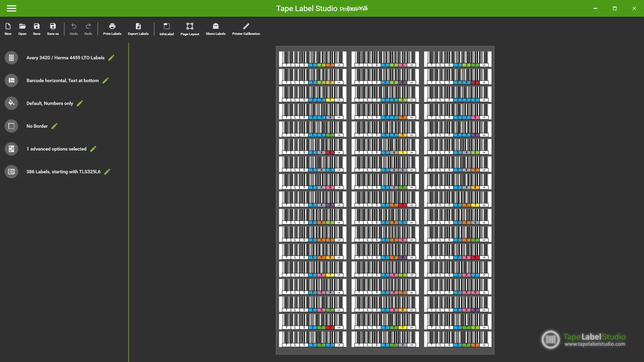Select the No Border entry
Screen dimensions: 644x362
37,126
